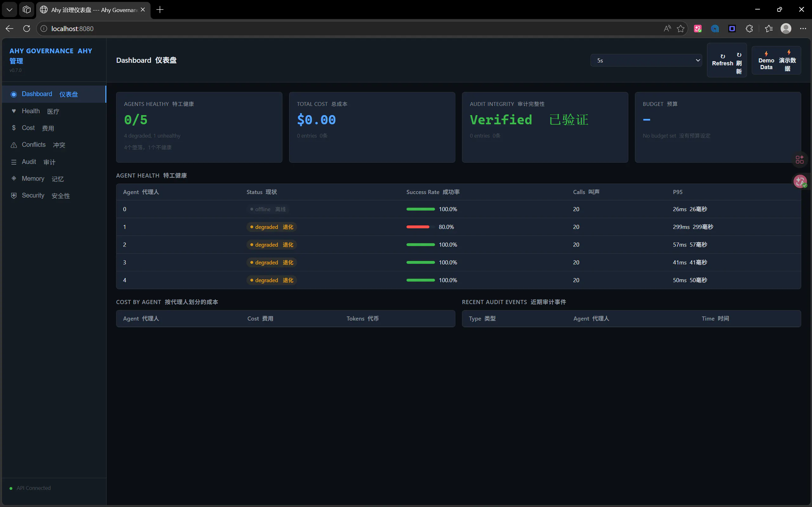This screenshot has height=507, width=812.
Task: Click the floating pink translate bubble on right edge
Action: [x=800, y=181]
